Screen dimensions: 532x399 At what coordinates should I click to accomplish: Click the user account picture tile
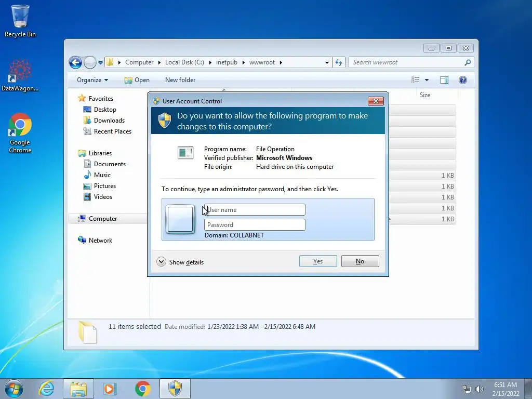[x=180, y=220]
